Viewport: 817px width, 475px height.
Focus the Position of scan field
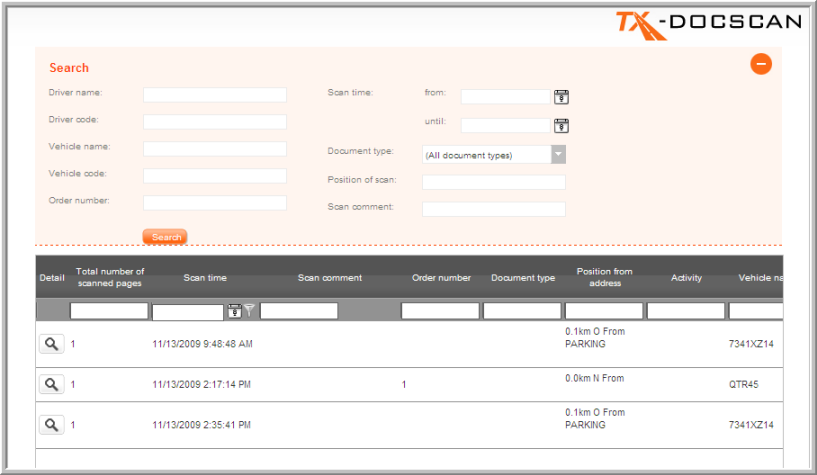pyautogui.click(x=493, y=182)
